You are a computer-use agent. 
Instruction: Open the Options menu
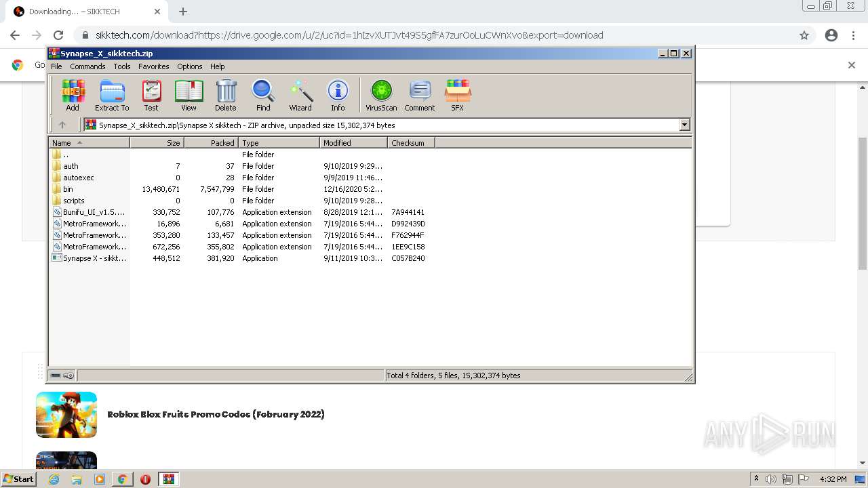[190, 66]
